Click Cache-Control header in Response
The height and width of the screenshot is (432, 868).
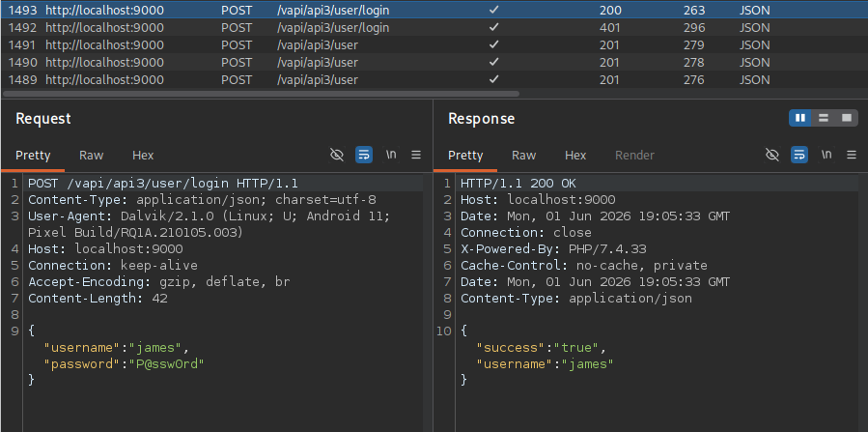(584, 266)
